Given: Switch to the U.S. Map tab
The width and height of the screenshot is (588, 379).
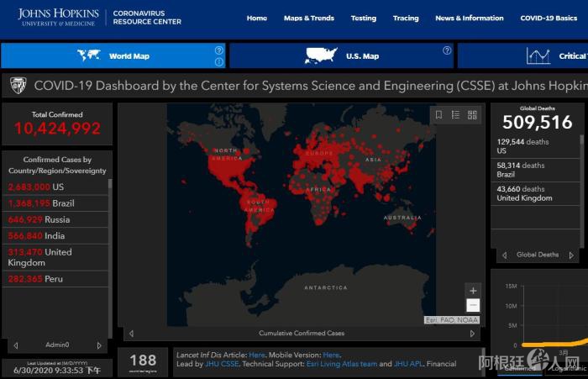Looking at the screenshot, I should pos(341,56).
